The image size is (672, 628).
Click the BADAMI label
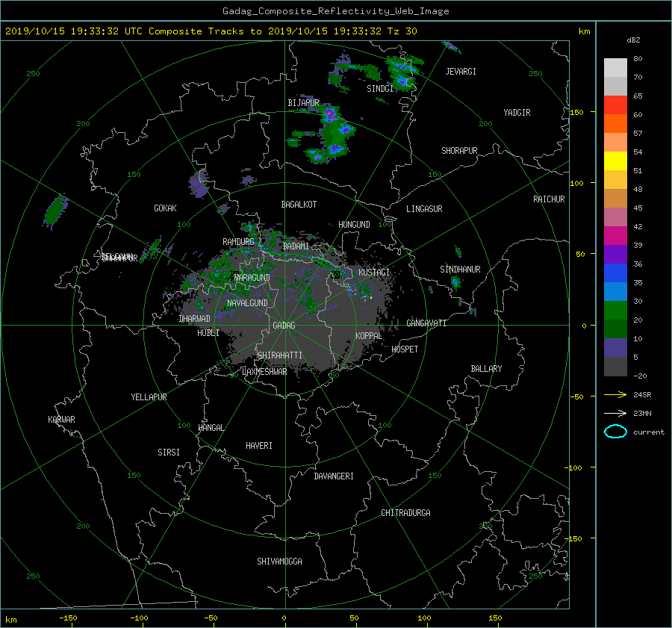[296, 246]
